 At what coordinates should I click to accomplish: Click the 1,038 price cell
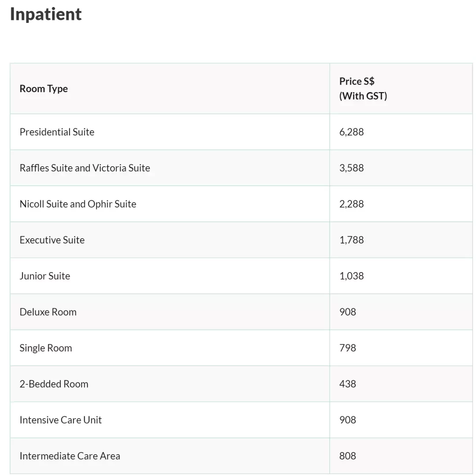click(x=352, y=276)
